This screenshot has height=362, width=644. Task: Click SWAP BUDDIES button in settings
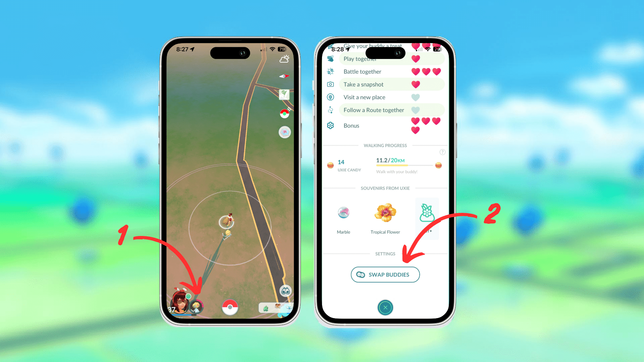(385, 275)
